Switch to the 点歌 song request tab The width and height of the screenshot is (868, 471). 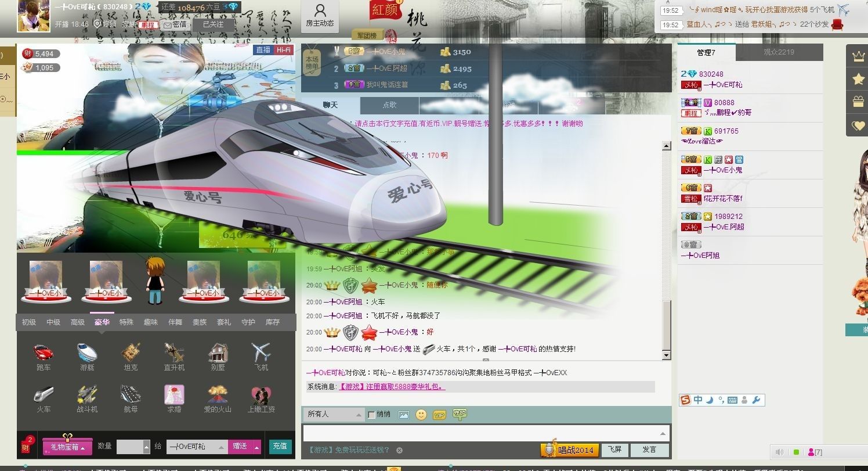click(389, 105)
